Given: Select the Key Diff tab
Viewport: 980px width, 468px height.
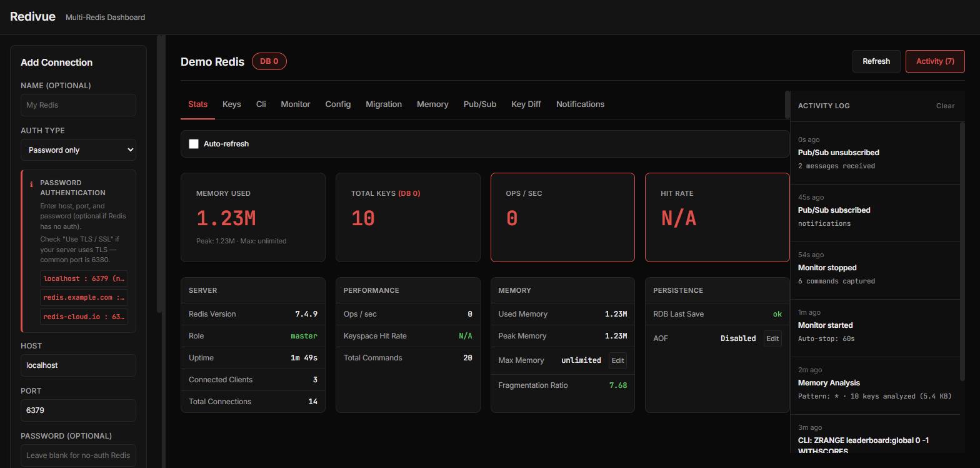Looking at the screenshot, I should tap(526, 104).
